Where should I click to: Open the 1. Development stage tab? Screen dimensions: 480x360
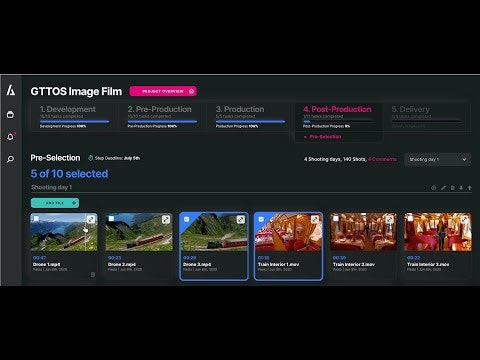click(74, 117)
